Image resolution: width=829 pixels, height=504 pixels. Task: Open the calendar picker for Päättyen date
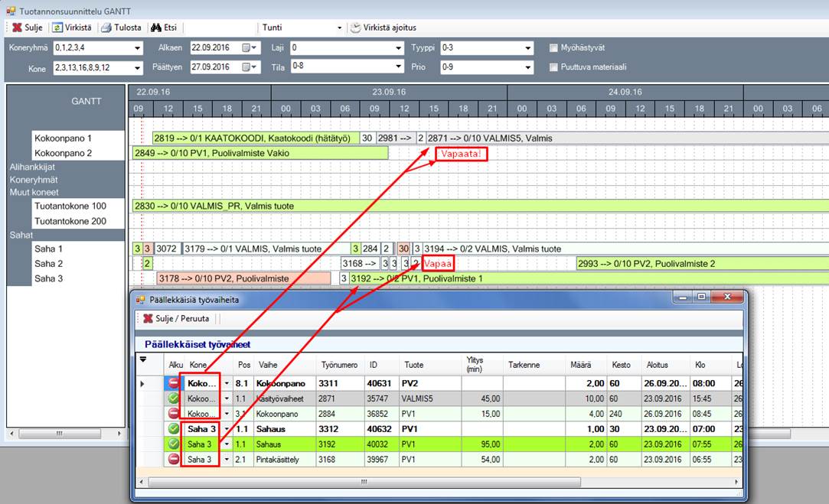(x=250, y=67)
